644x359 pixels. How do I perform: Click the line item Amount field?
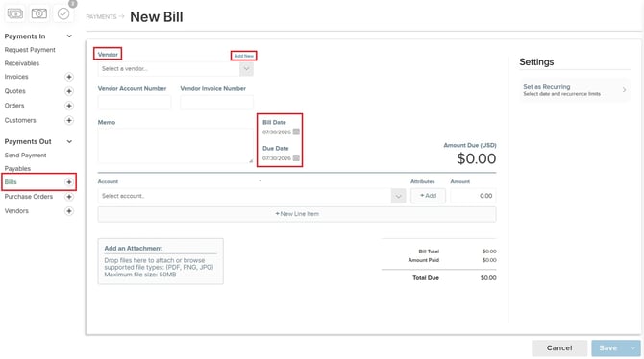(473, 196)
